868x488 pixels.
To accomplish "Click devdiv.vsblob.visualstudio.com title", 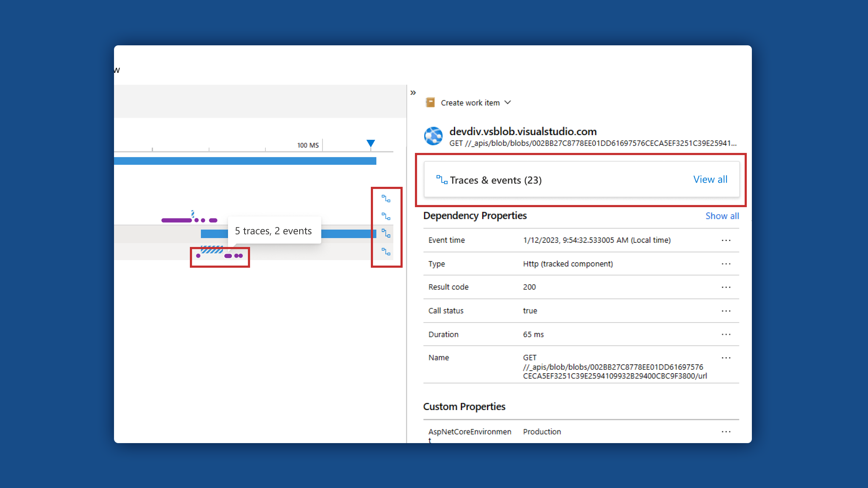I will [523, 132].
